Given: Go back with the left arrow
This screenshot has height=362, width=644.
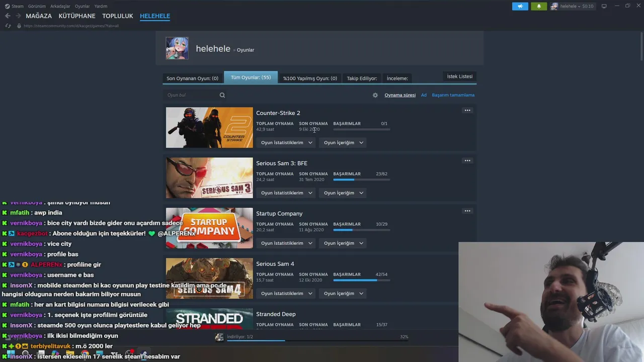Looking at the screenshot, I should pyautogui.click(x=8, y=16).
